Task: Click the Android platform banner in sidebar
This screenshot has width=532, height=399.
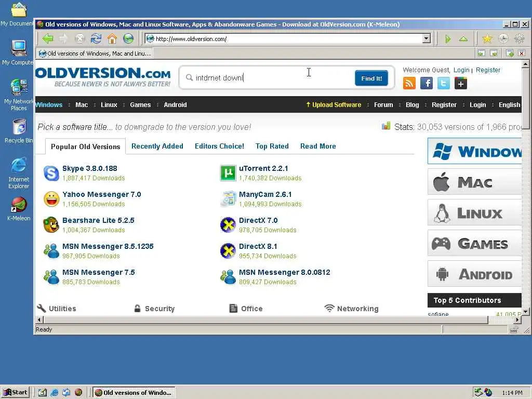Action: (x=475, y=274)
